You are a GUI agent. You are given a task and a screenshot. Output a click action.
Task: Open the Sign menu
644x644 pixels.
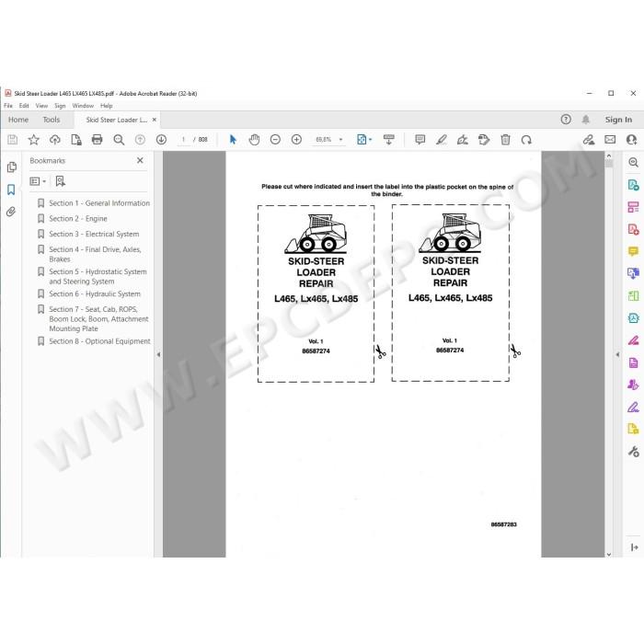point(60,106)
